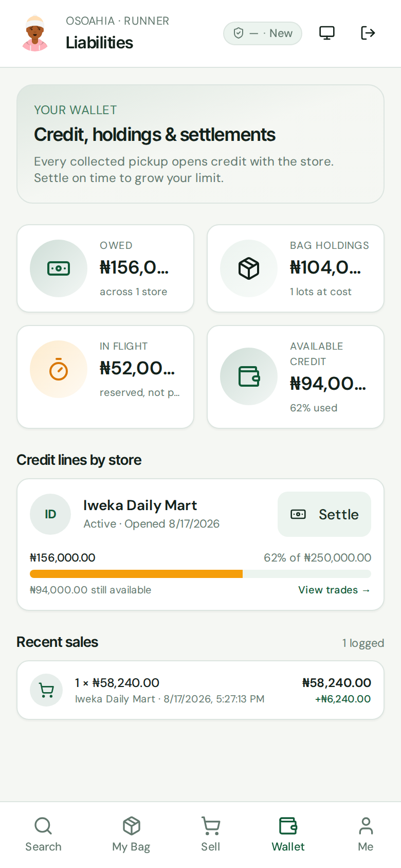The height and width of the screenshot is (868, 401).
Task: Click the In Flight timer icon
Action: point(59,369)
